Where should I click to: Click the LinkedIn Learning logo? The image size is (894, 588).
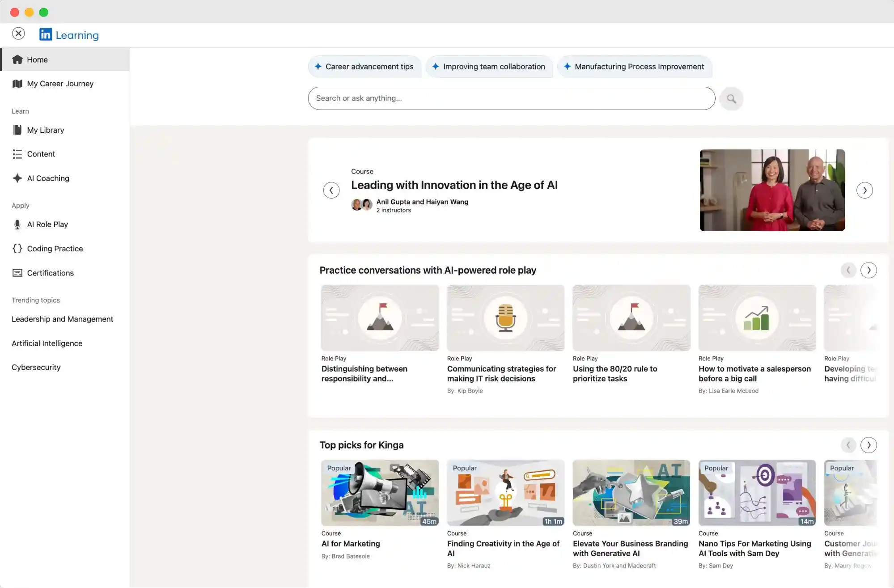tap(69, 34)
